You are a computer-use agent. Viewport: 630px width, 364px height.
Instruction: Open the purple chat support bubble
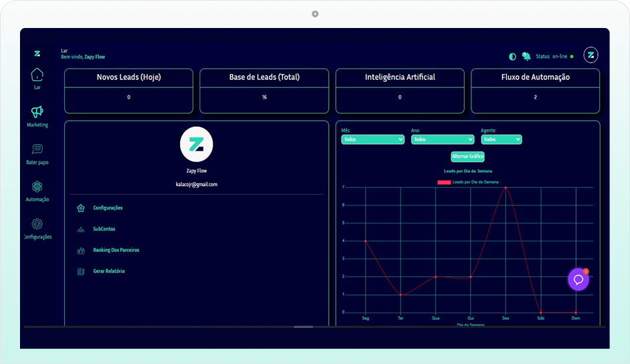(578, 279)
